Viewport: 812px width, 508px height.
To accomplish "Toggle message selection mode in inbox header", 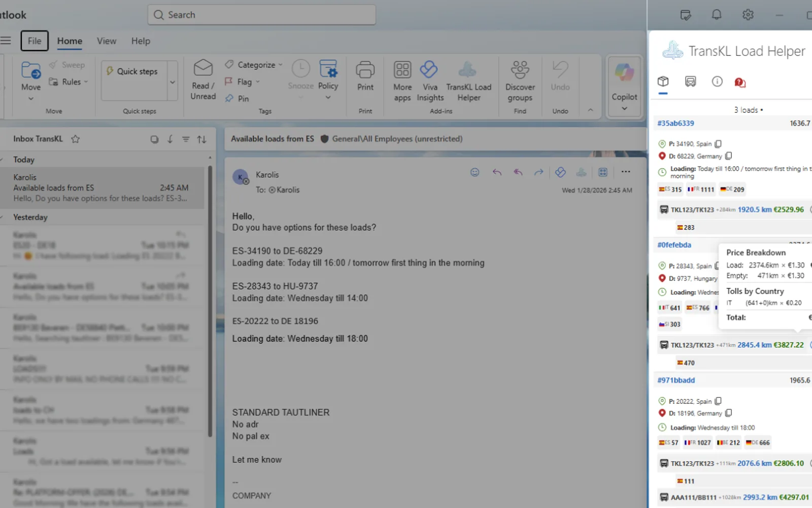I will click(154, 139).
